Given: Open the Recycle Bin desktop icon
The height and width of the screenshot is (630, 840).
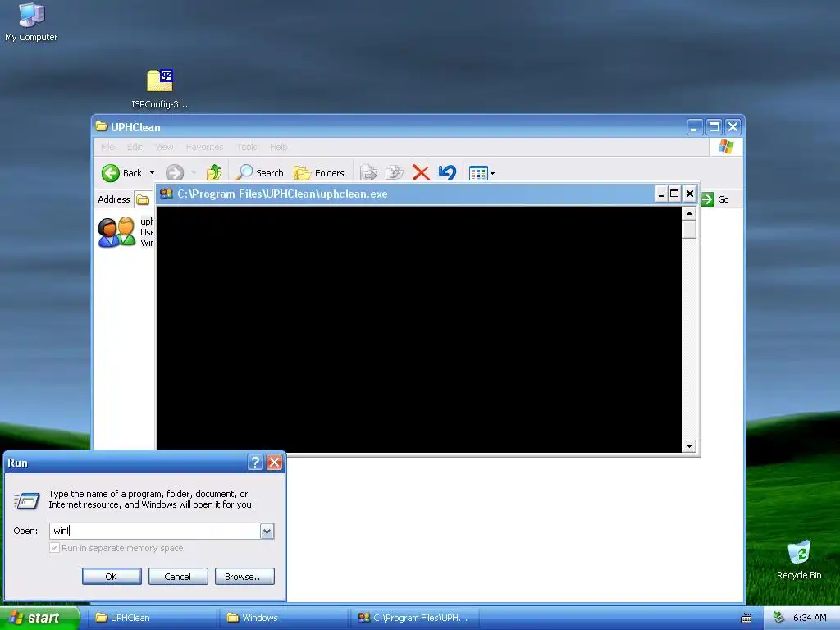Looking at the screenshot, I should [799, 559].
